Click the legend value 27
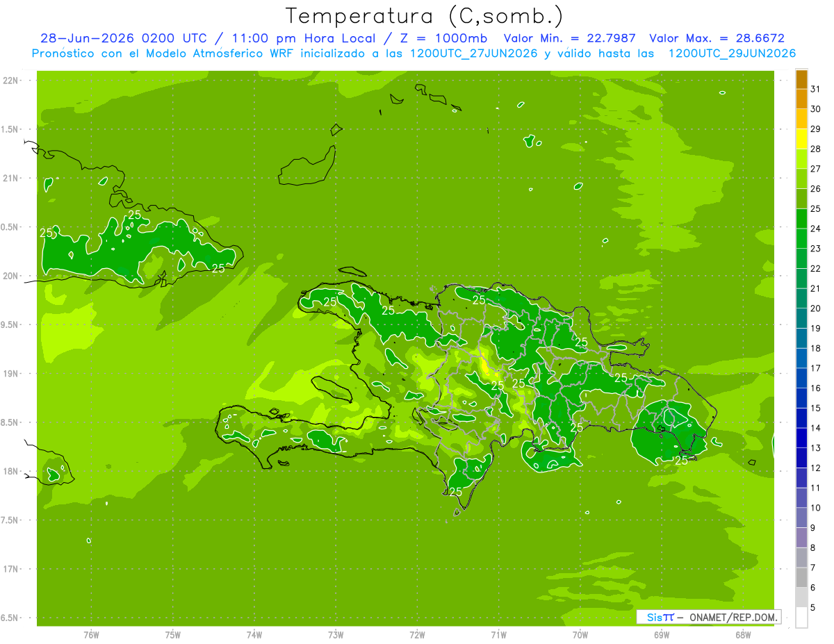The height and width of the screenshot is (644, 834). pyautogui.click(x=816, y=169)
